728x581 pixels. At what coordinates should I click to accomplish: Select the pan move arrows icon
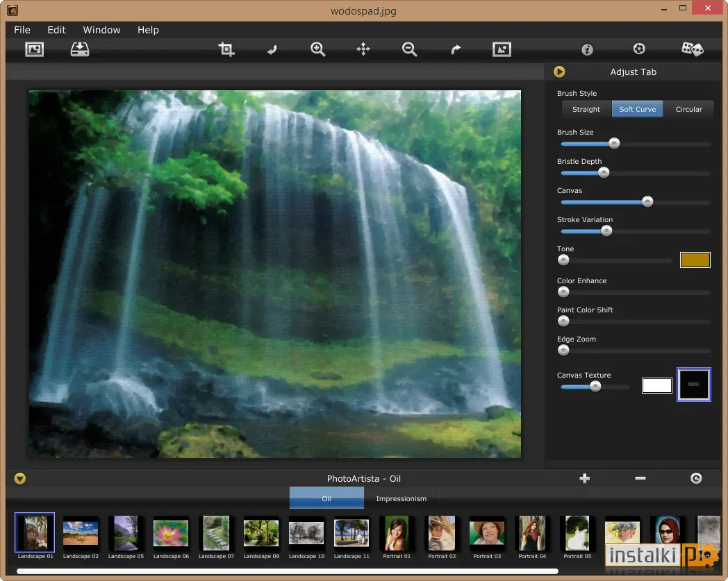(363, 49)
